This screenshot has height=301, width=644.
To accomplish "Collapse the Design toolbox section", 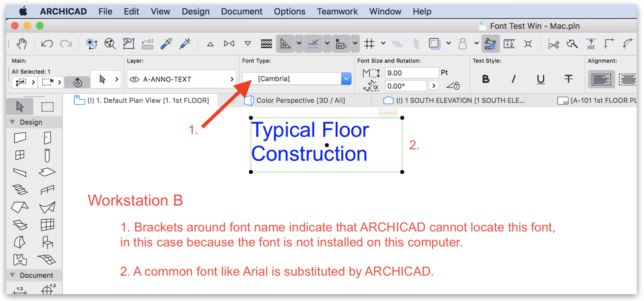I will click(12, 122).
